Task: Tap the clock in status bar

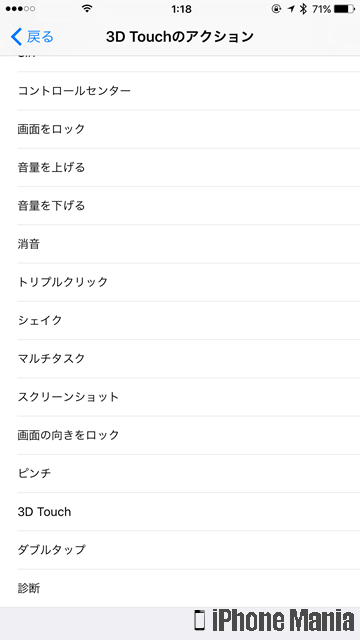Action: (x=181, y=9)
